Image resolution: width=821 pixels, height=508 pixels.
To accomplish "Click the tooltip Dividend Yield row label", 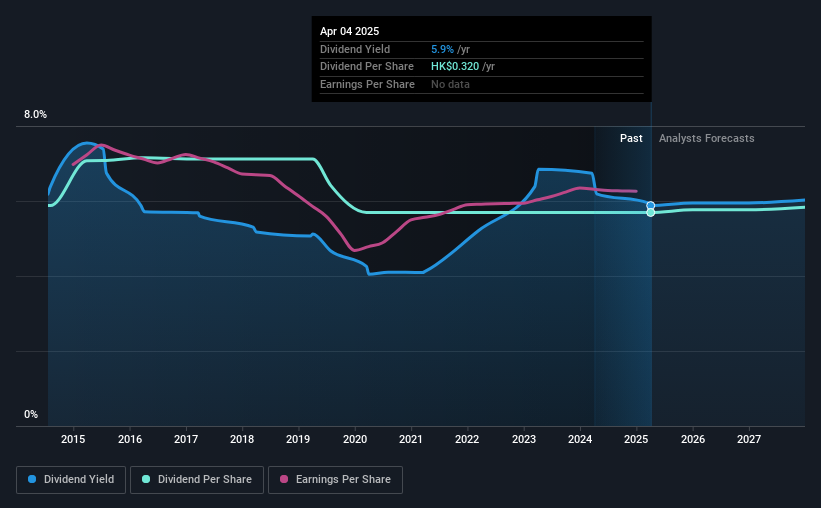I will coord(355,49).
